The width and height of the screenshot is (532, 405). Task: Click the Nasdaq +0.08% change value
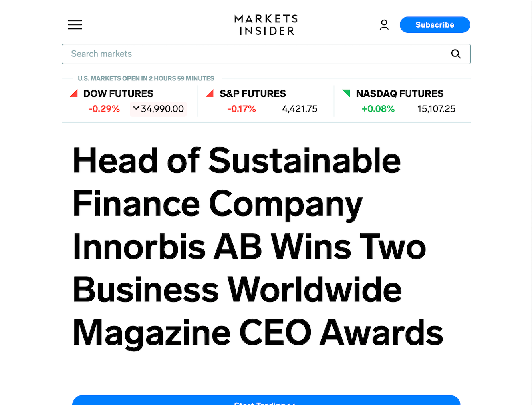point(378,109)
